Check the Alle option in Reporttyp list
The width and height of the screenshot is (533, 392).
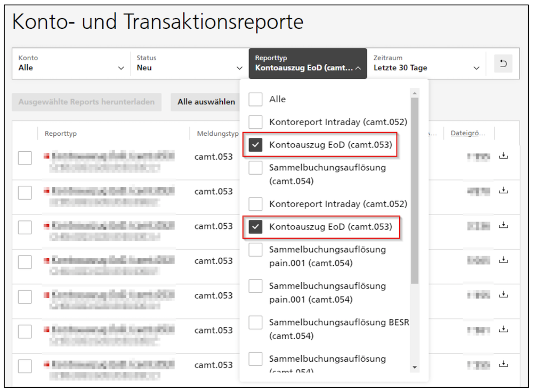point(255,99)
